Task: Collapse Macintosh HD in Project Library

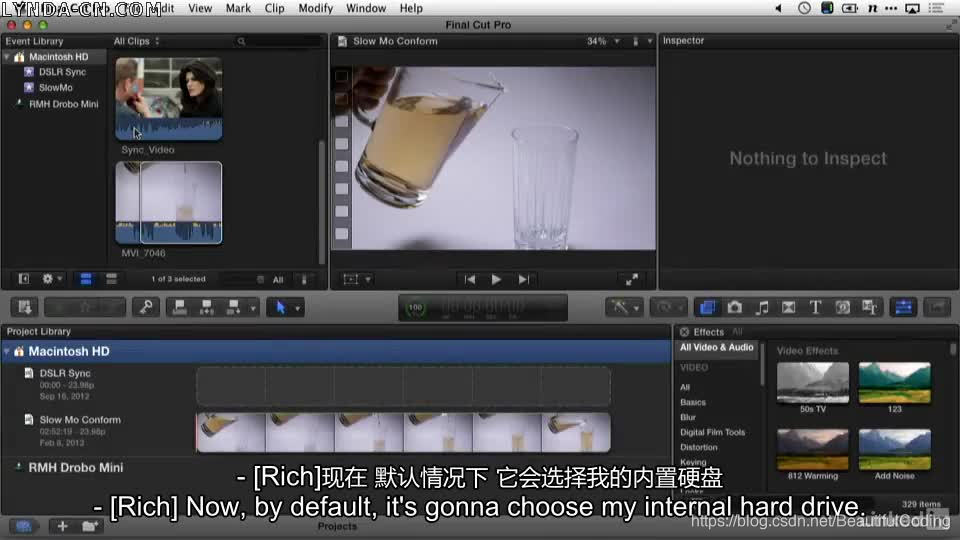Action: point(7,351)
